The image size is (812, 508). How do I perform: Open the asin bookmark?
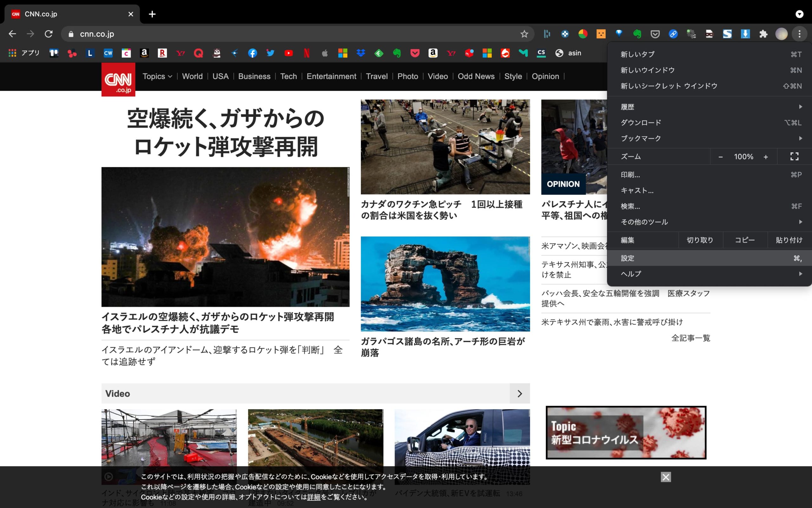pos(568,53)
